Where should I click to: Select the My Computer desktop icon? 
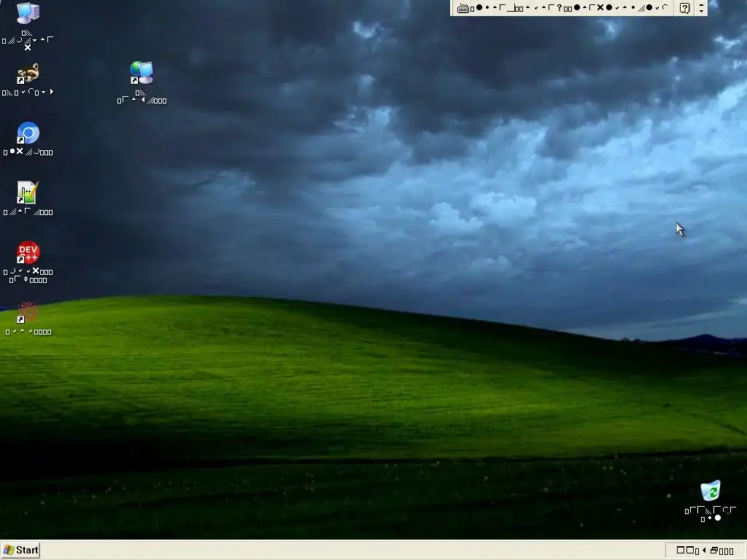(x=28, y=13)
